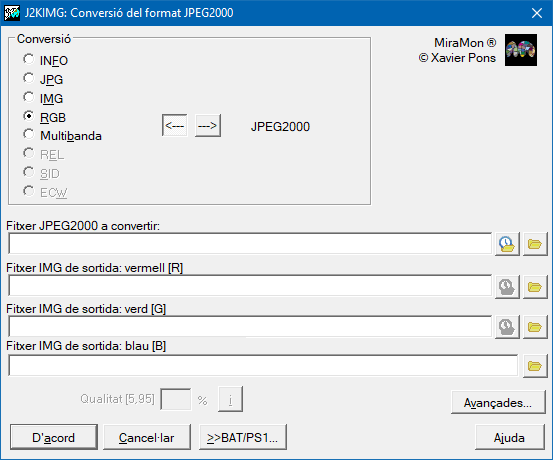Viewport: 553px width, 460px height.
Task: Focus the Fitxer JPEG2000 a convertir field
Action: [x=250, y=243]
